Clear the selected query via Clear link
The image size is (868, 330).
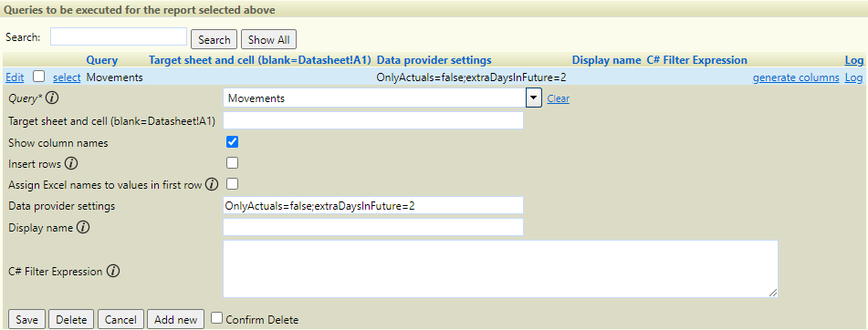click(x=558, y=99)
